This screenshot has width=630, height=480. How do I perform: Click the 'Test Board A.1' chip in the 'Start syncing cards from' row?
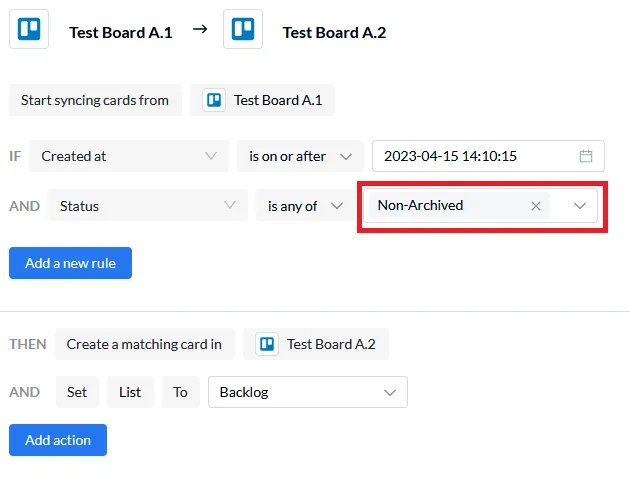[262, 100]
